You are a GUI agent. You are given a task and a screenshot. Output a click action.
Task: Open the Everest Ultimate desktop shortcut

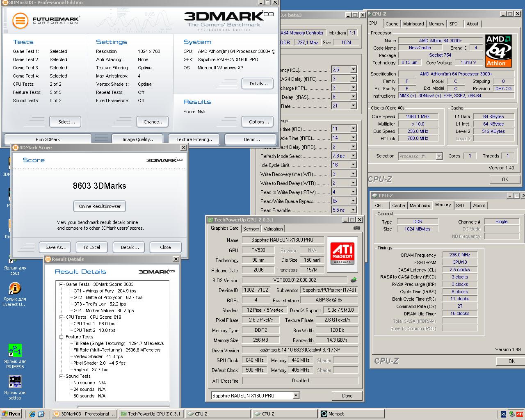15,294
